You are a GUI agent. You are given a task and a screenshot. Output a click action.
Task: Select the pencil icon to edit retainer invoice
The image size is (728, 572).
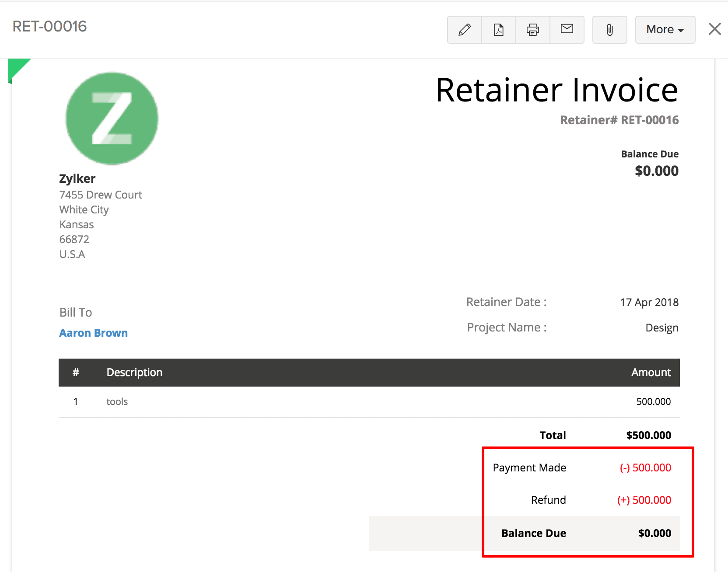(x=464, y=29)
